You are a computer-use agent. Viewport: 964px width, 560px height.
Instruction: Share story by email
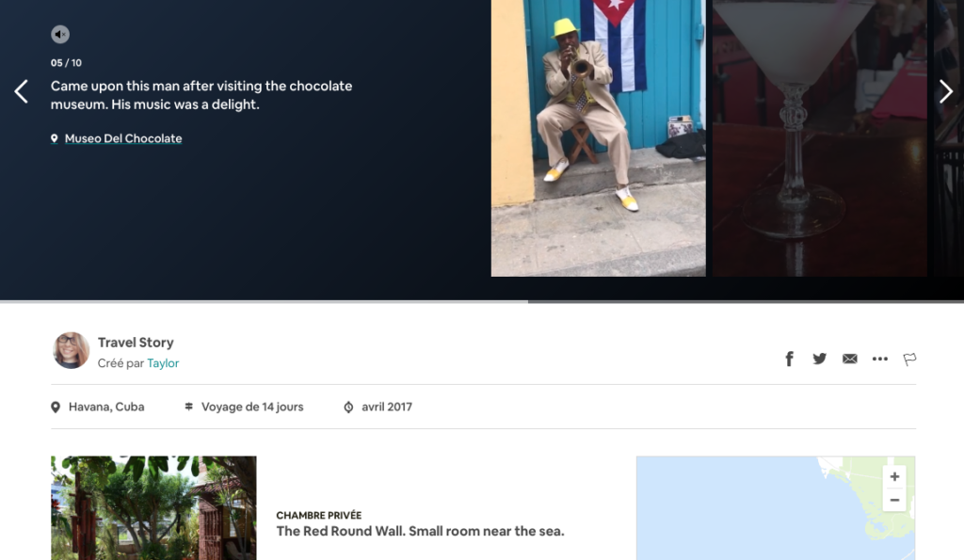coord(850,359)
